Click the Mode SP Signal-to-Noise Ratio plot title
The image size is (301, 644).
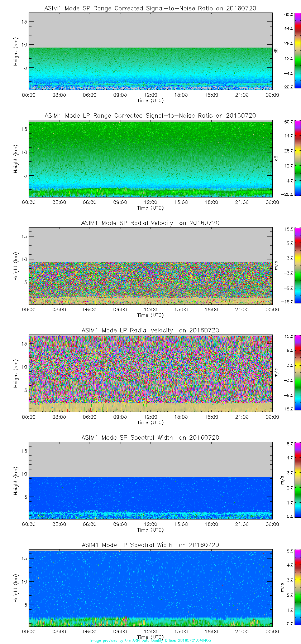pos(150,8)
